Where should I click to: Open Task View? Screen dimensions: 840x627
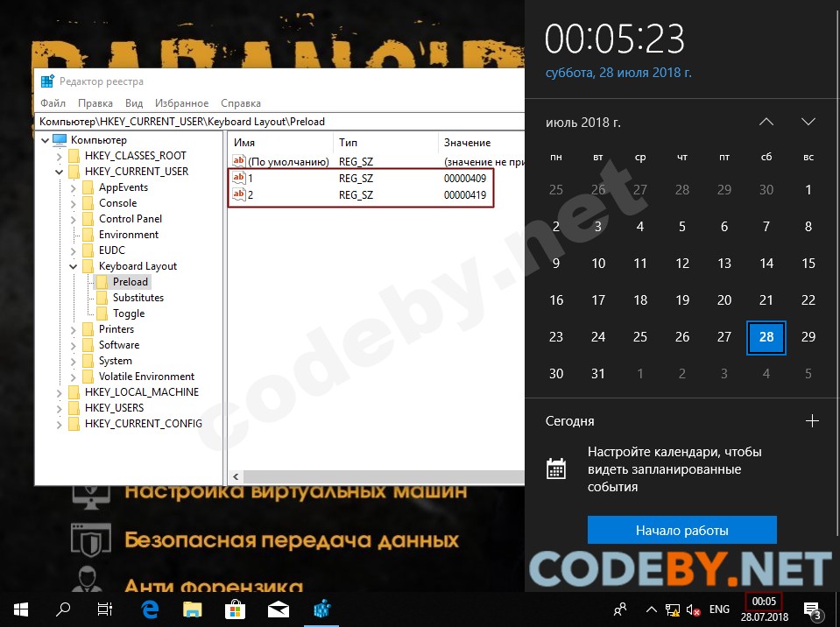point(105,609)
